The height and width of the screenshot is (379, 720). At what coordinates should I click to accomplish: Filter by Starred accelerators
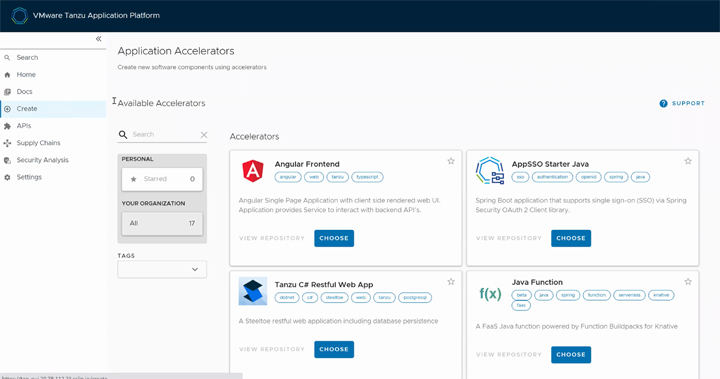pos(162,179)
